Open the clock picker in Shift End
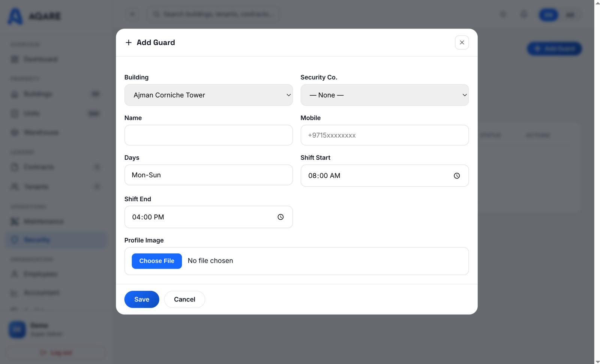600x364 pixels. point(280,217)
